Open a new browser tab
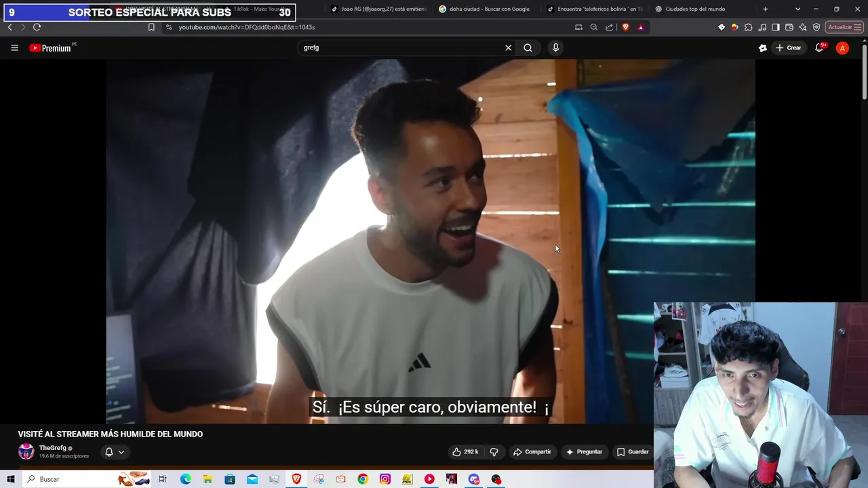The height and width of the screenshot is (488, 868). tap(766, 9)
